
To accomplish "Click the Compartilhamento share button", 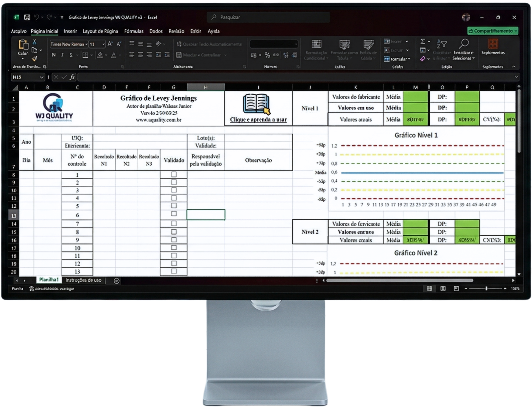I will coord(492,31).
